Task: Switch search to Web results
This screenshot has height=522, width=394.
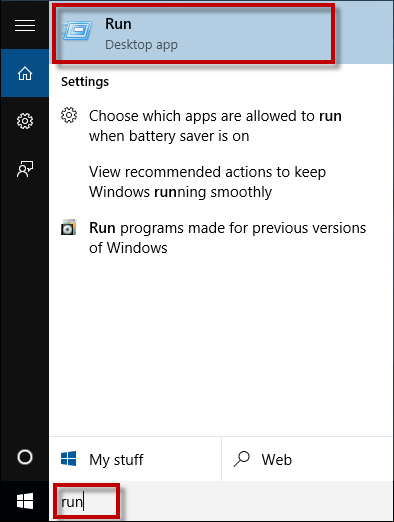Action: [x=307, y=459]
